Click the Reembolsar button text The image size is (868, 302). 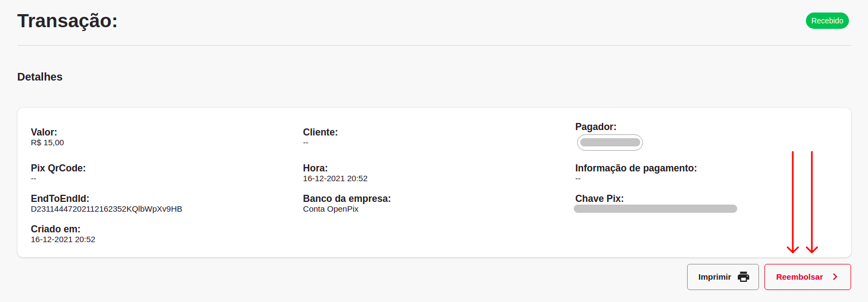[799, 277]
